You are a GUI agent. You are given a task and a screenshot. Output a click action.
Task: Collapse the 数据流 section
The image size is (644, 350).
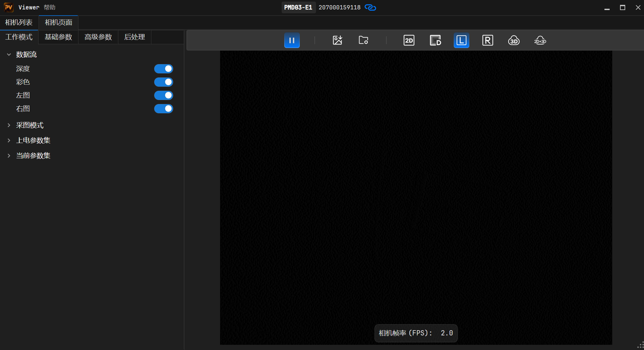9,54
